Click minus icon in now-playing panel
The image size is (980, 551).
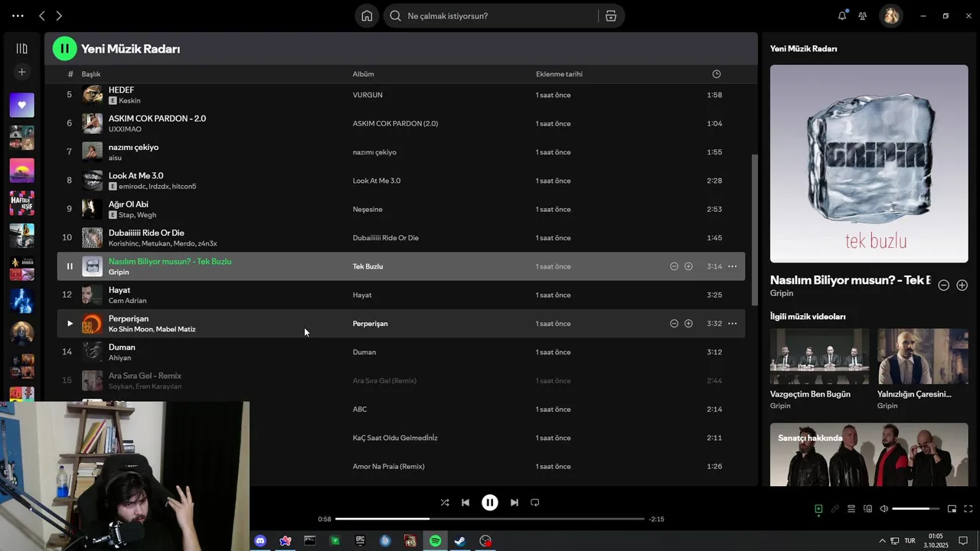(x=944, y=285)
